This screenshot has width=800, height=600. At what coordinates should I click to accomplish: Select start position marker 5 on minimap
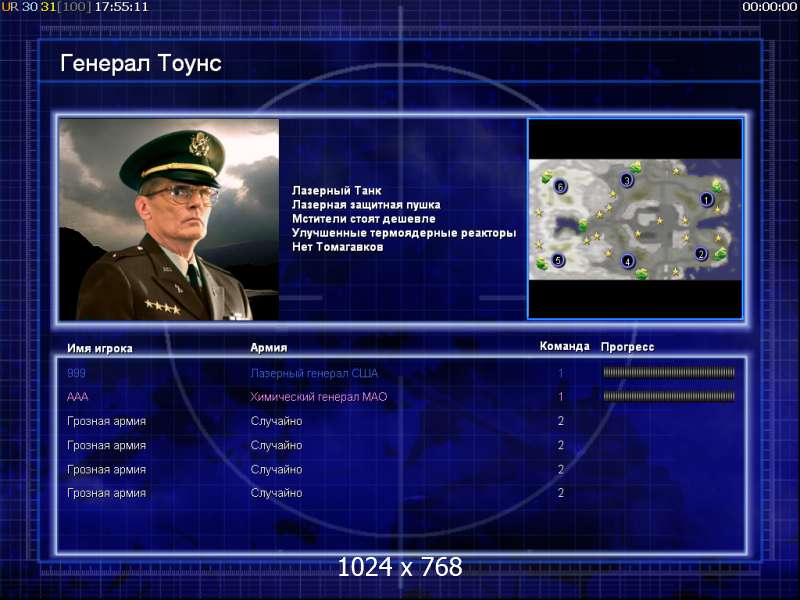click(x=558, y=260)
